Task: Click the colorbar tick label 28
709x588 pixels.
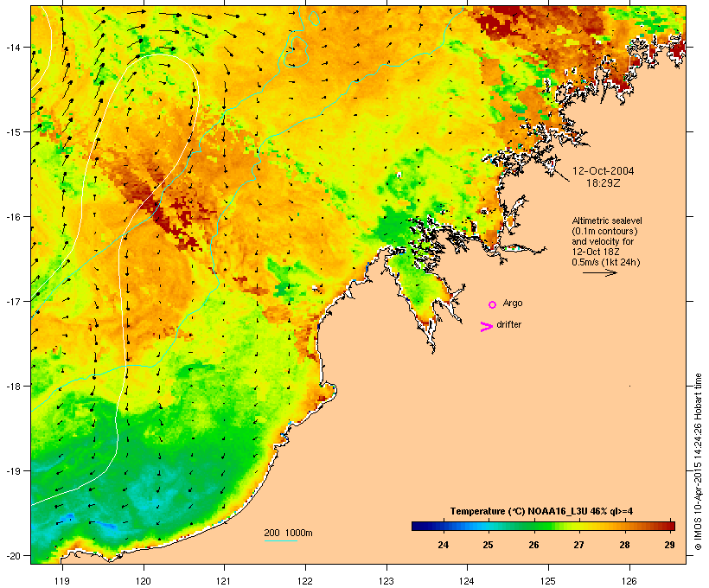Action: [x=624, y=545]
